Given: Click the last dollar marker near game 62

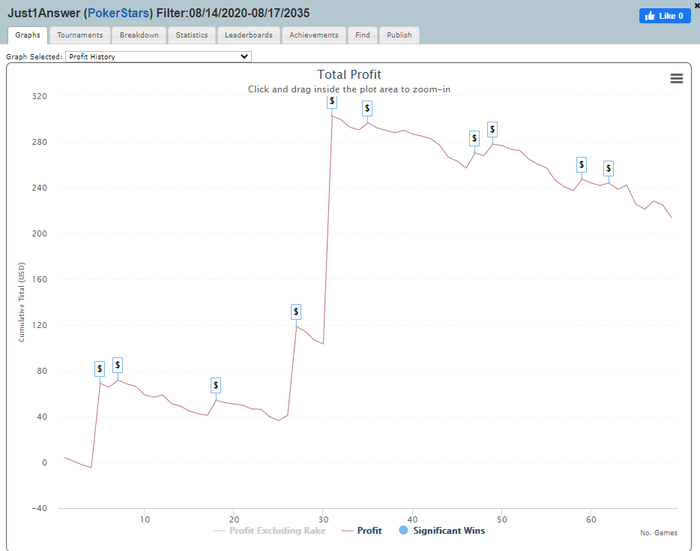Looking at the screenshot, I should tap(608, 168).
